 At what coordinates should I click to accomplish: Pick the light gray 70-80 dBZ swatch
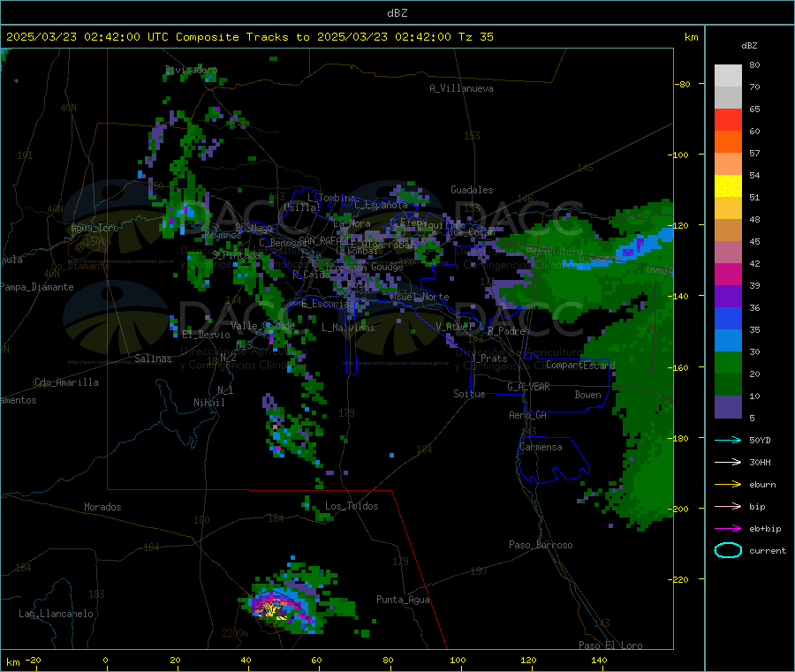pyautogui.click(x=728, y=76)
